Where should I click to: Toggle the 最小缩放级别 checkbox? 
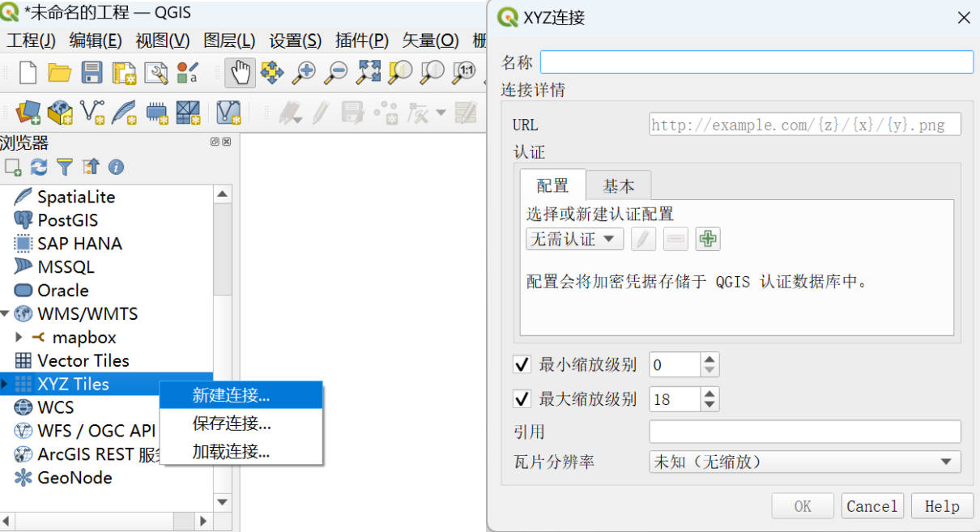522,364
